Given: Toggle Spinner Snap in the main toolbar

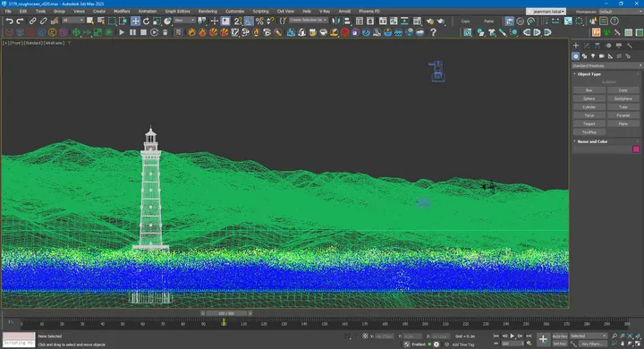Looking at the screenshot, I should [x=270, y=21].
